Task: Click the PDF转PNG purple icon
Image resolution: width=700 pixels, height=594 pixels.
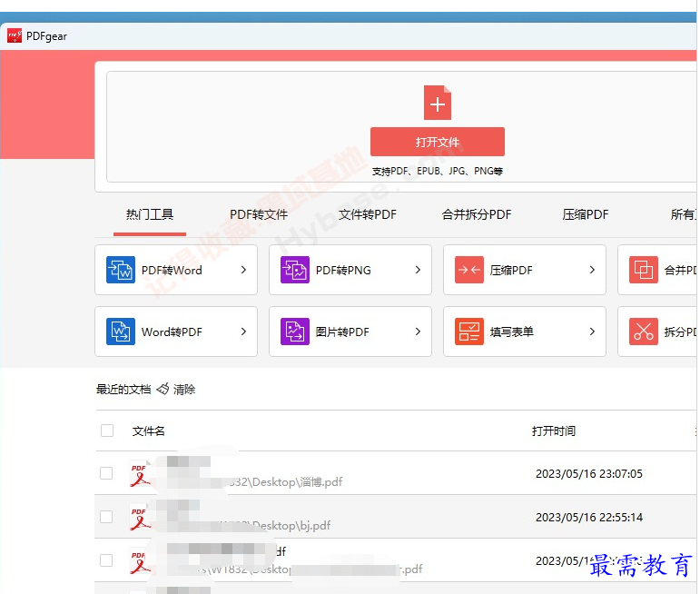Action: pyautogui.click(x=295, y=270)
